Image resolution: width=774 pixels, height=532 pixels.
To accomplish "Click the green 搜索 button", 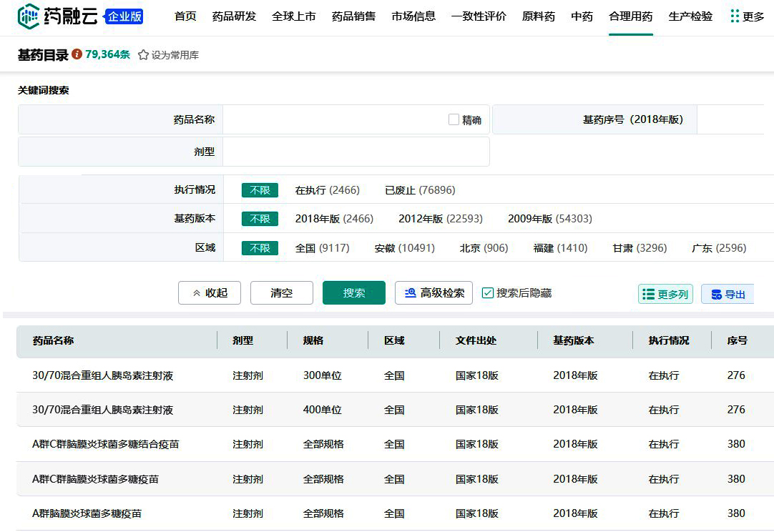I will click(353, 292).
